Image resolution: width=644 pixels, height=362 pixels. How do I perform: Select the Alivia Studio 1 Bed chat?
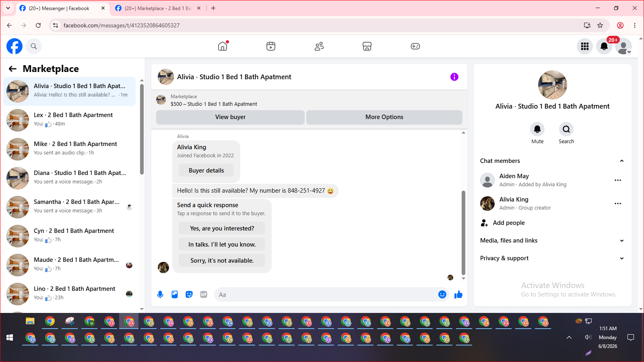[70, 91]
